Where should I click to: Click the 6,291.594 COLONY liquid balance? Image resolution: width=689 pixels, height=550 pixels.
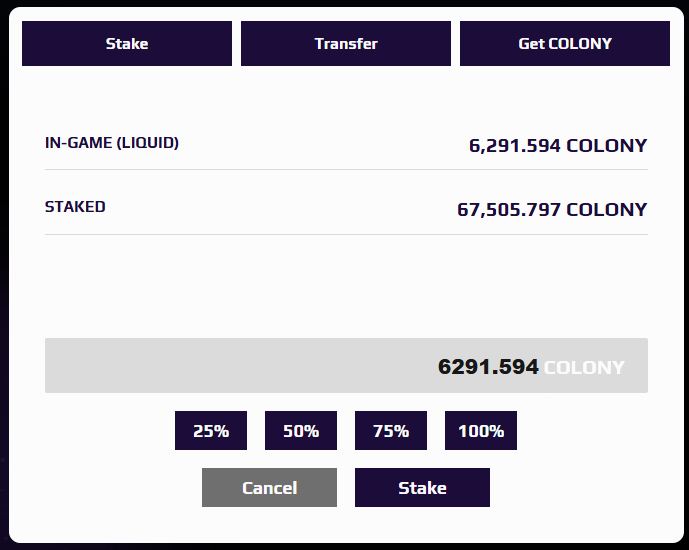(x=558, y=145)
